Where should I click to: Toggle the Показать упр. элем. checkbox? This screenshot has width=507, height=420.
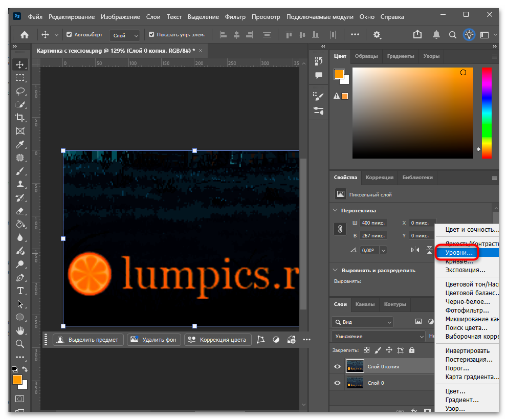pos(151,35)
